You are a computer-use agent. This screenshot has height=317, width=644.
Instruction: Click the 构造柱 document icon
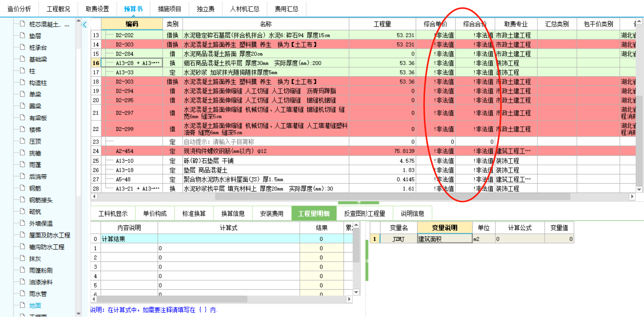(23, 82)
